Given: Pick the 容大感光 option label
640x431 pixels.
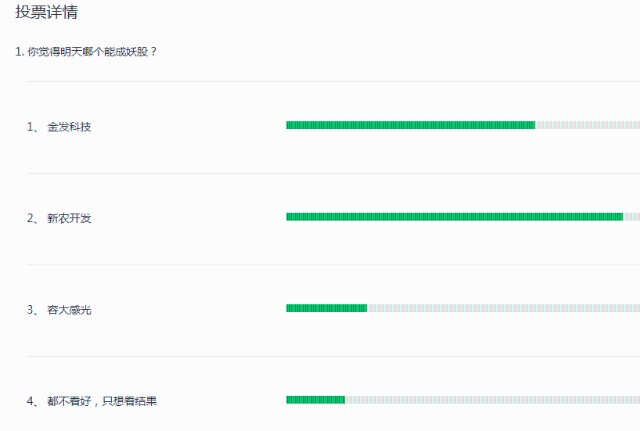Looking at the screenshot, I should pos(69,310).
